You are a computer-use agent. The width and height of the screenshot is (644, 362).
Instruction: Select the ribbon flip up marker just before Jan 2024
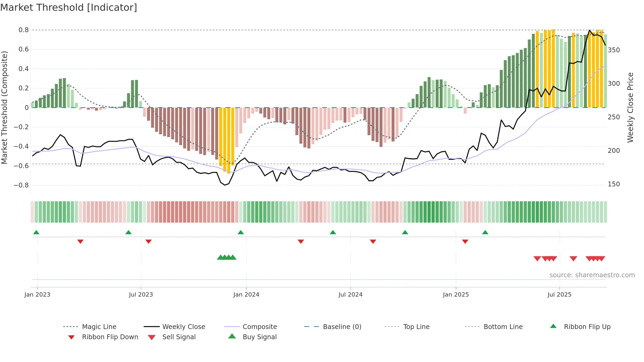point(241,232)
